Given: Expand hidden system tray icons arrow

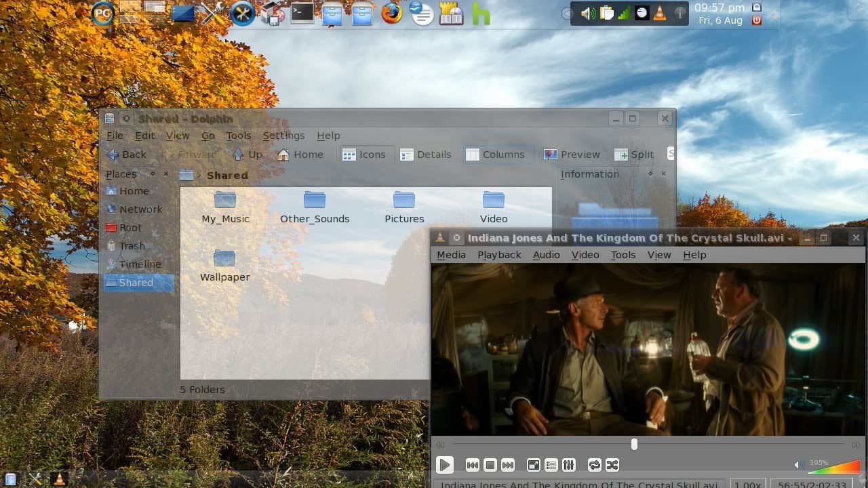Looking at the screenshot, I should (x=567, y=14).
